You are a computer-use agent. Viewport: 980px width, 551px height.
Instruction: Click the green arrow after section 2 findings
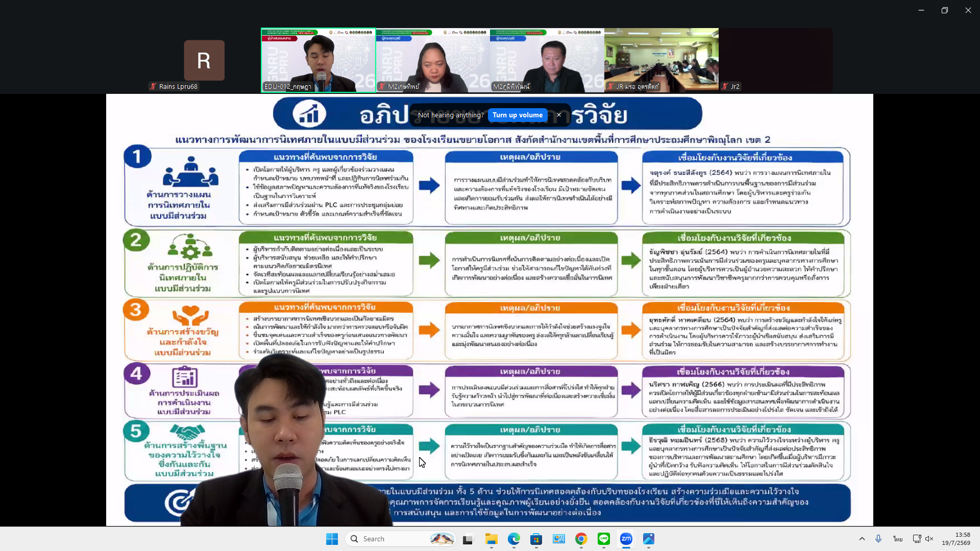coord(429,260)
